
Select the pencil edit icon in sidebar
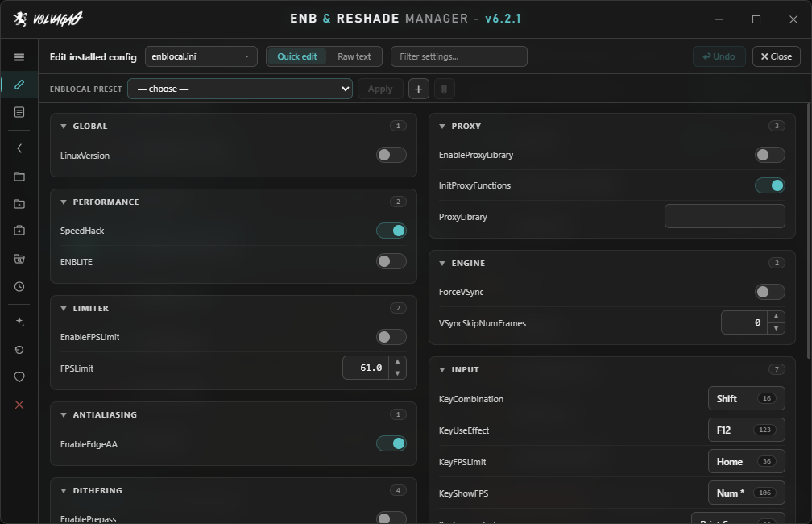(x=19, y=85)
